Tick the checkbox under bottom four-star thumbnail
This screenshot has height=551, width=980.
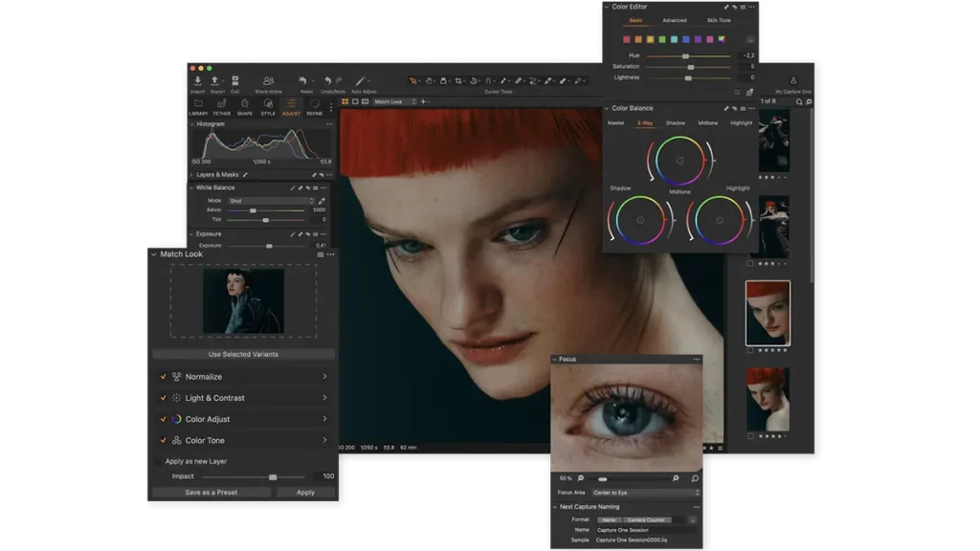coord(750,436)
